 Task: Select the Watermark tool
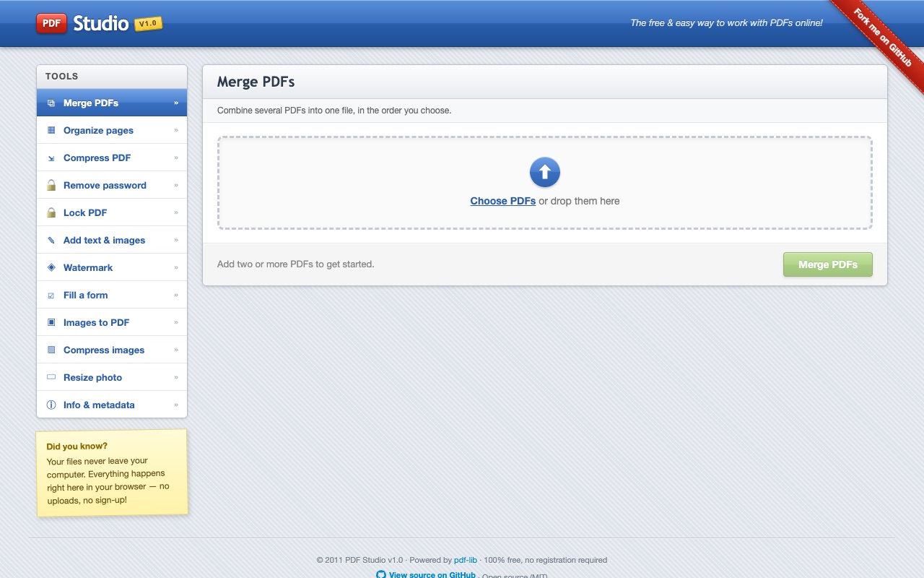(112, 267)
